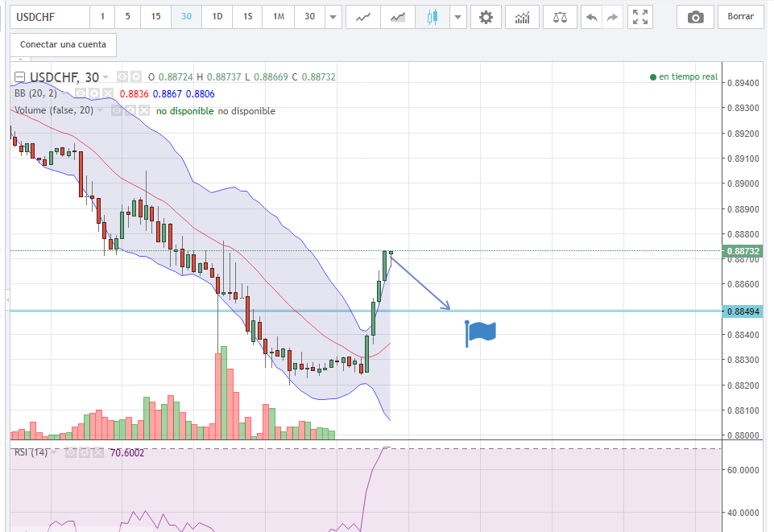Open chart settings gear in toolbar

[486, 17]
